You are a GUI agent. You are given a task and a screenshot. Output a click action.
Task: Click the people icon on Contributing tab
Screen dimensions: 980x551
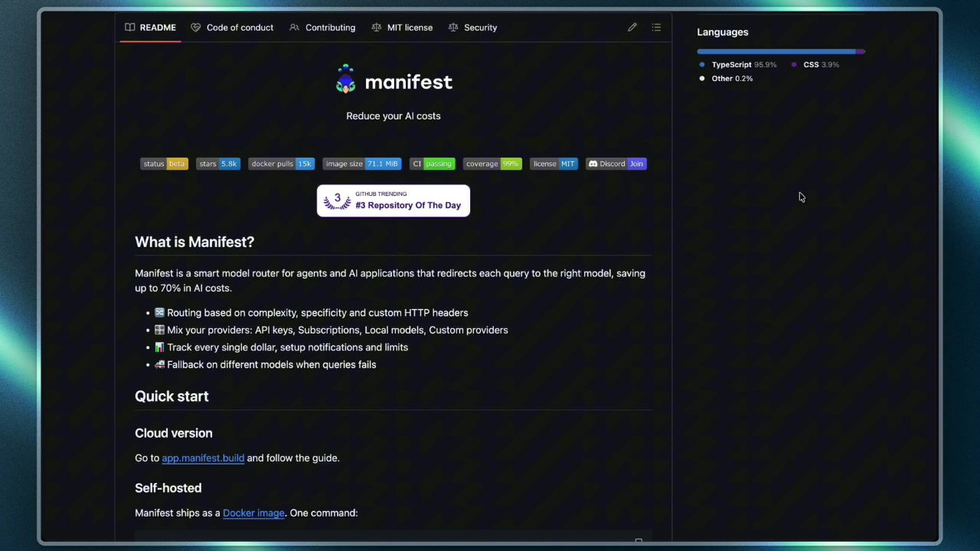coord(294,28)
